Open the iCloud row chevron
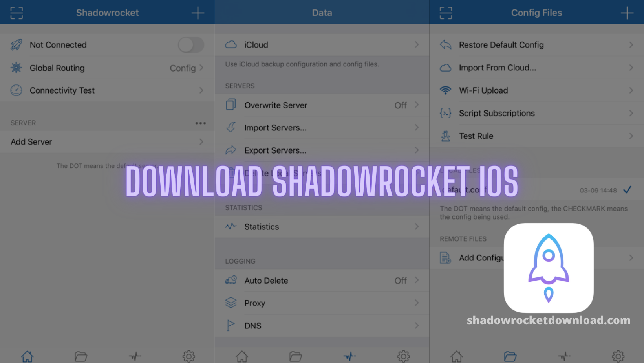This screenshot has width=644, height=363. 417,44
